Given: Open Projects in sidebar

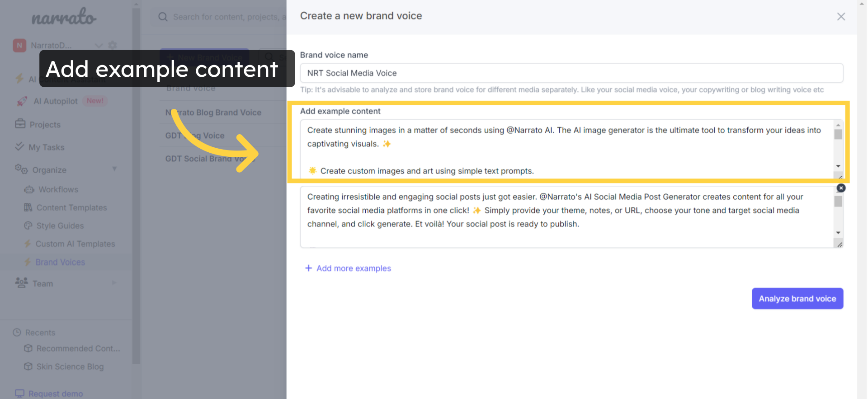Looking at the screenshot, I should tap(45, 125).
